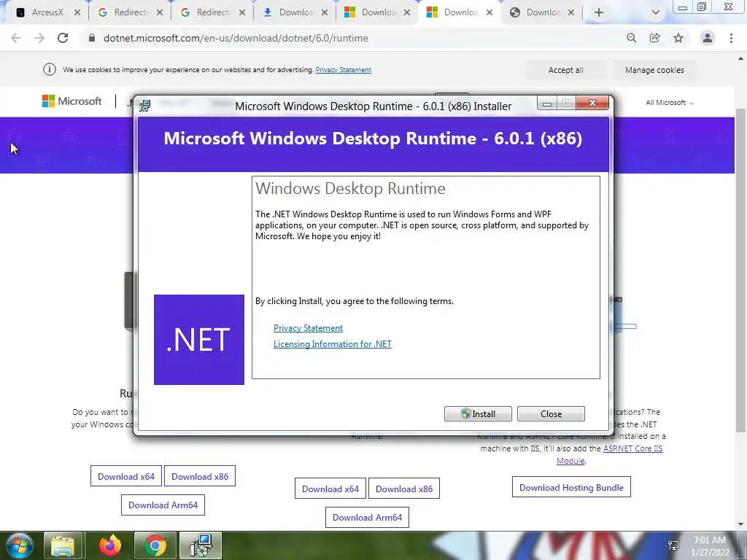Click the browser back arrow
Image resolution: width=747 pixels, height=560 pixels.
(16, 38)
